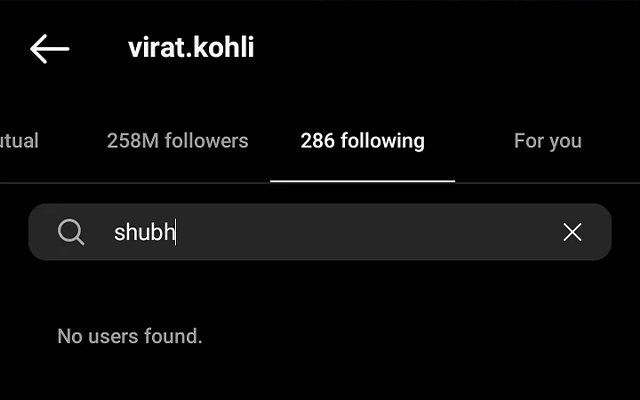Switch to the partially visible Mutual tab
The image size is (640, 400).
(x=19, y=141)
